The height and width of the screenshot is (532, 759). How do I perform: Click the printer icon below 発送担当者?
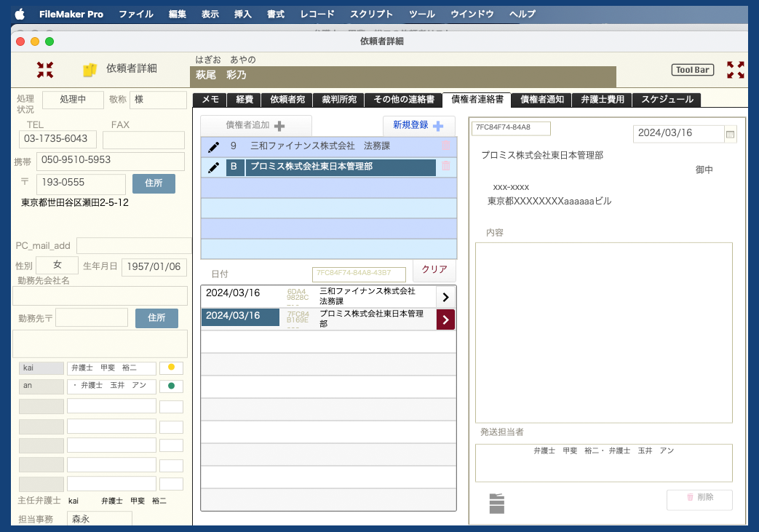pyautogui.click(x=497, y=503)
